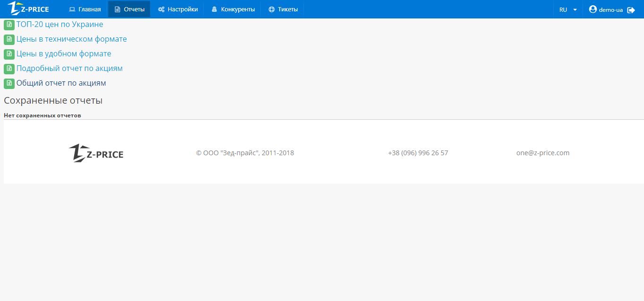Viewport: 644px width, 301px height.
Task: Open the Настройки menu item
Action: pos(178,9)
